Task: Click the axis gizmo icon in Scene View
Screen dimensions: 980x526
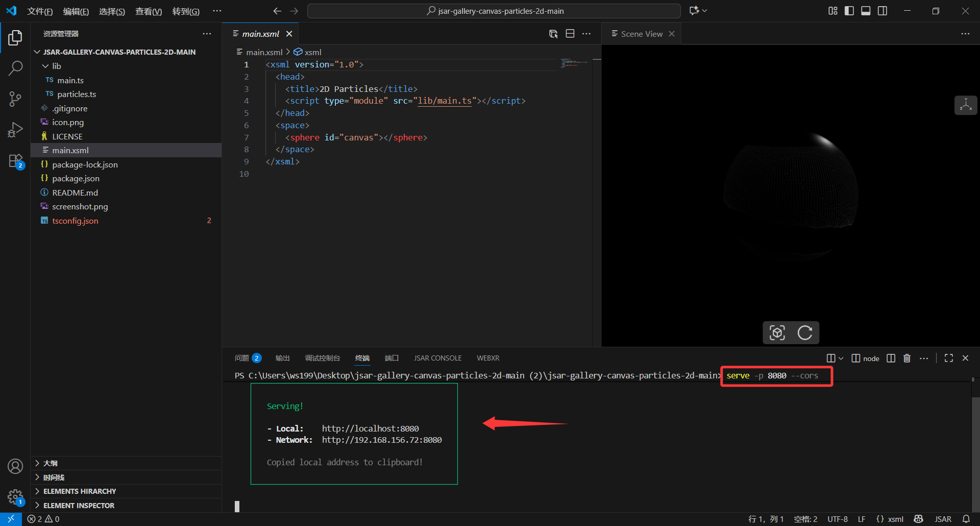Action: pos(965,105)
